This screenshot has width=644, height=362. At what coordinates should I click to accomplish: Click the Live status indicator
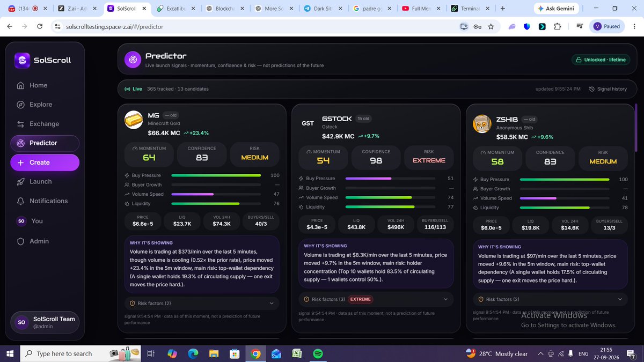133,89
